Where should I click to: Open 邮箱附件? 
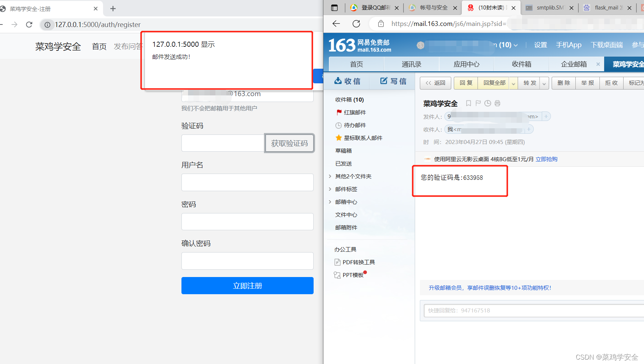coord(346,227)
